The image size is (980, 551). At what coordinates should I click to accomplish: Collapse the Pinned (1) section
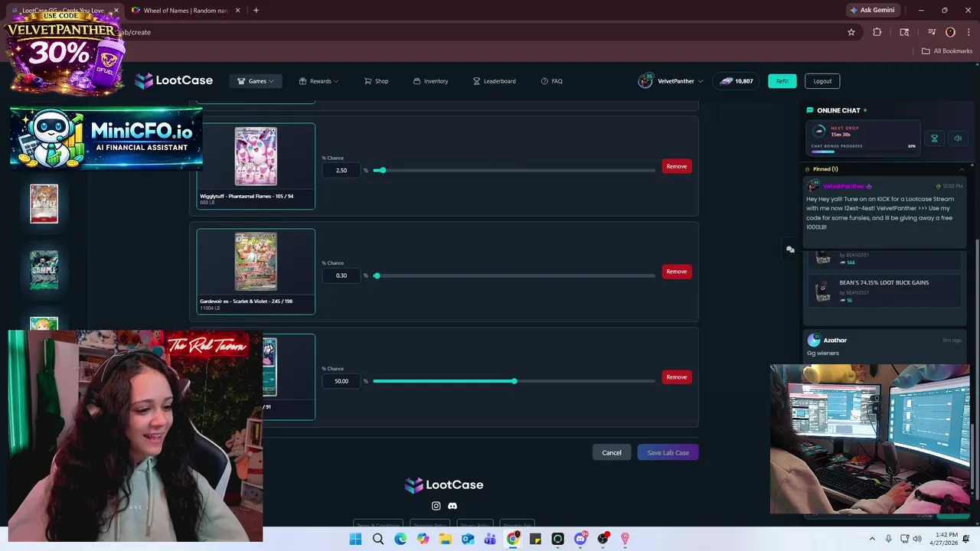point(962,169)
